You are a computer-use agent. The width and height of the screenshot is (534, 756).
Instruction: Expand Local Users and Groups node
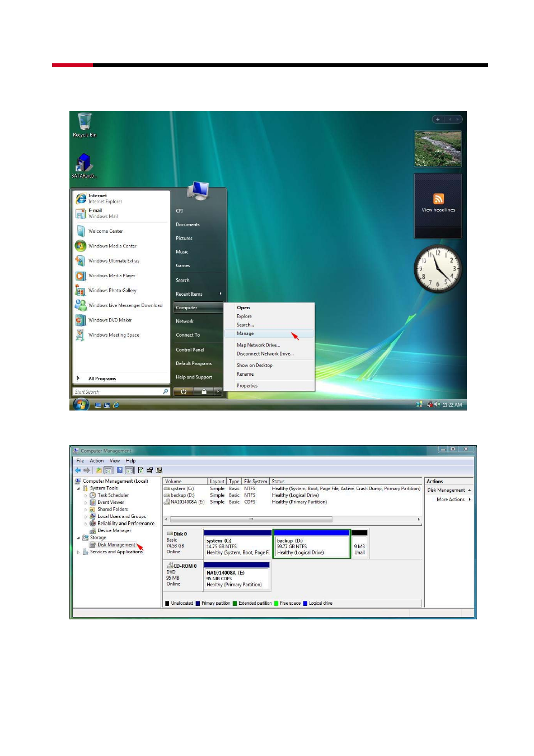point(86,516)
